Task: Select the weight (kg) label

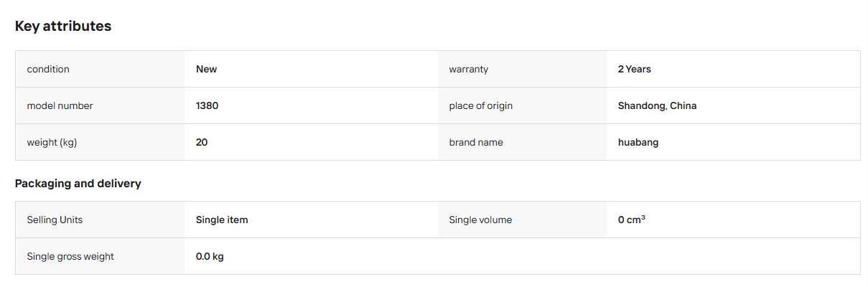Action: tap(52, 142)
